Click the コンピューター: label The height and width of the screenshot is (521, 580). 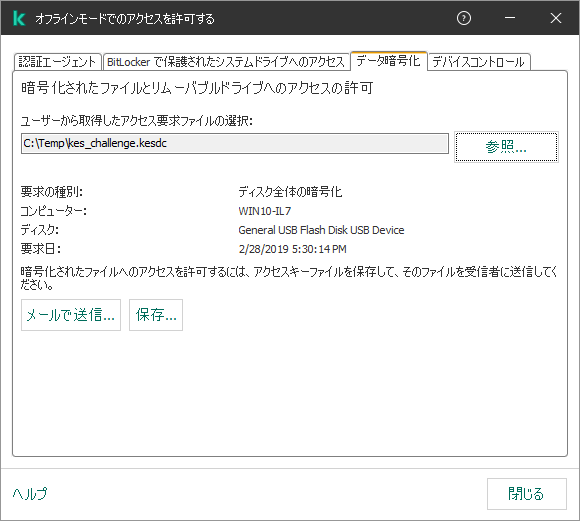tap(54, 211)
